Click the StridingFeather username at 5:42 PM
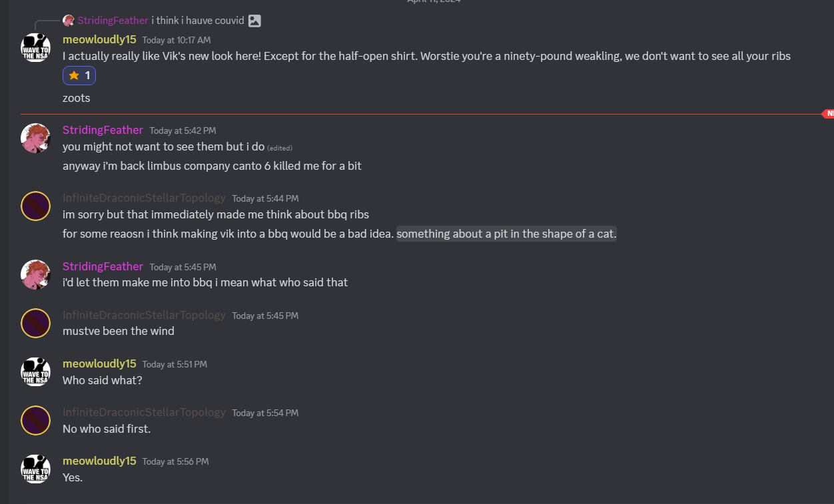This screenshot has width=834, height=504. tap(103, 130)
